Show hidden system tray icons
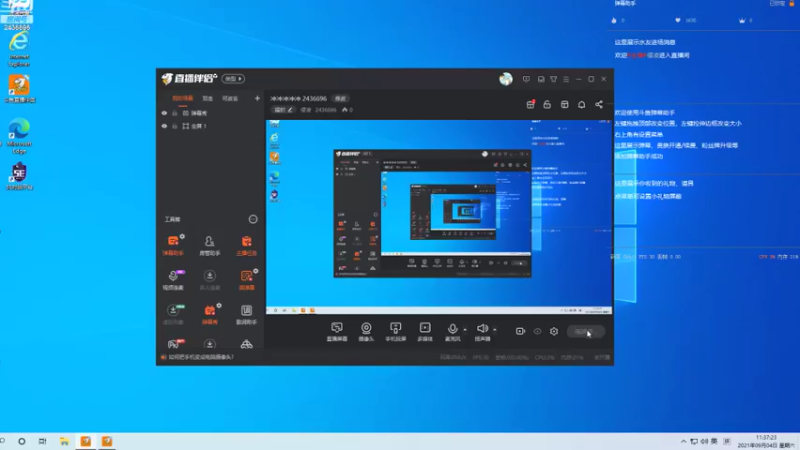Viewport: 800px width, 450px height. point(683,441)
